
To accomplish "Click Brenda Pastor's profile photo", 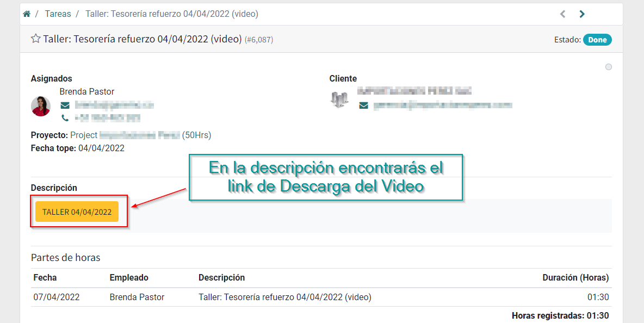I will [41, 106].
